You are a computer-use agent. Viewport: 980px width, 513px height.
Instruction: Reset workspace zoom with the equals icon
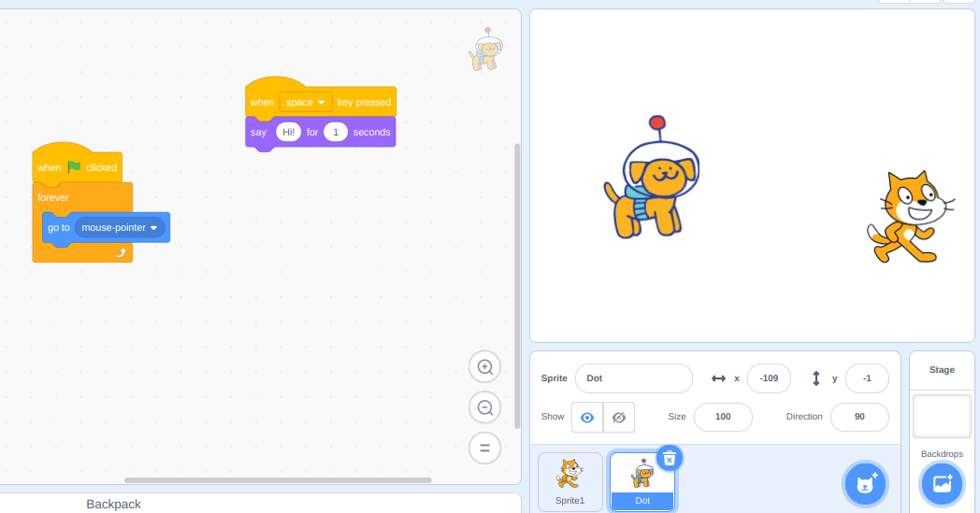click(x=484, y=448)
